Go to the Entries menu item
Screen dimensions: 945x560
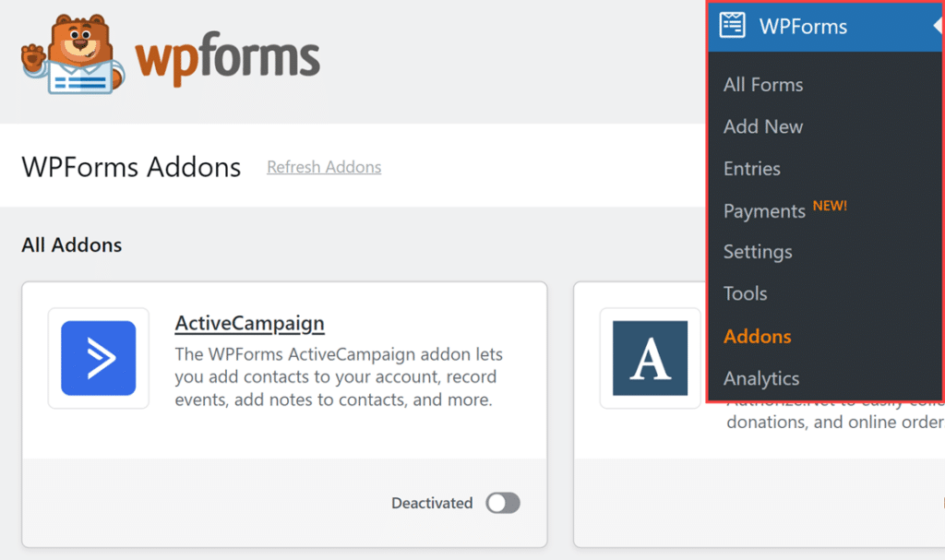click(x=751, y=169)
